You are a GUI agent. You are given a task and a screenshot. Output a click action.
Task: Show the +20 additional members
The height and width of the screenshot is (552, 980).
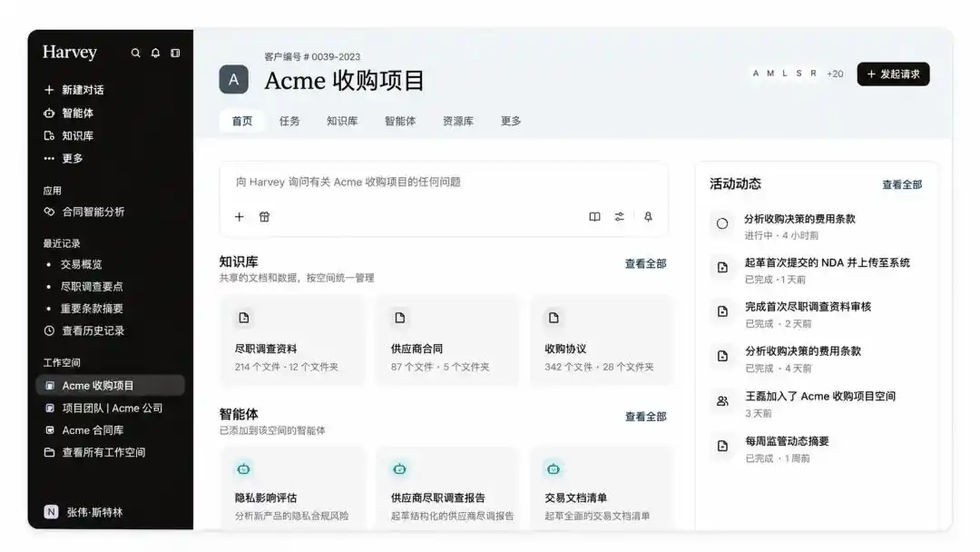tap(835, 74)
